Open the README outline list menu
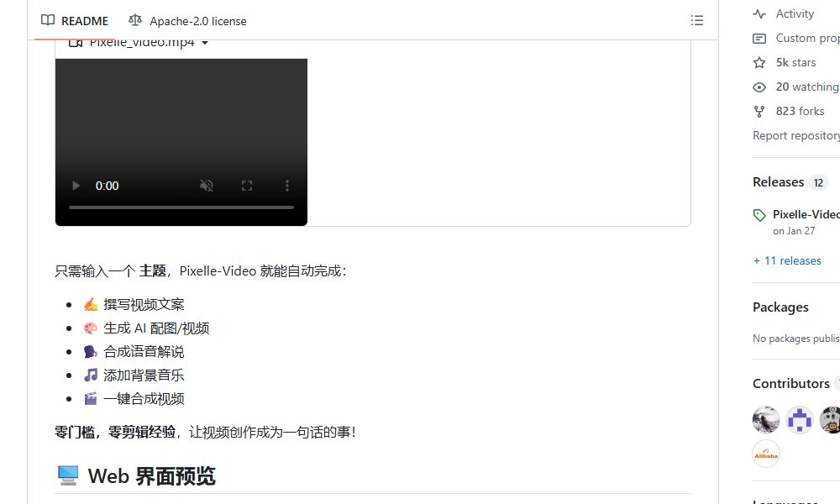The image size is (840, 504). [x=697, y=20]
